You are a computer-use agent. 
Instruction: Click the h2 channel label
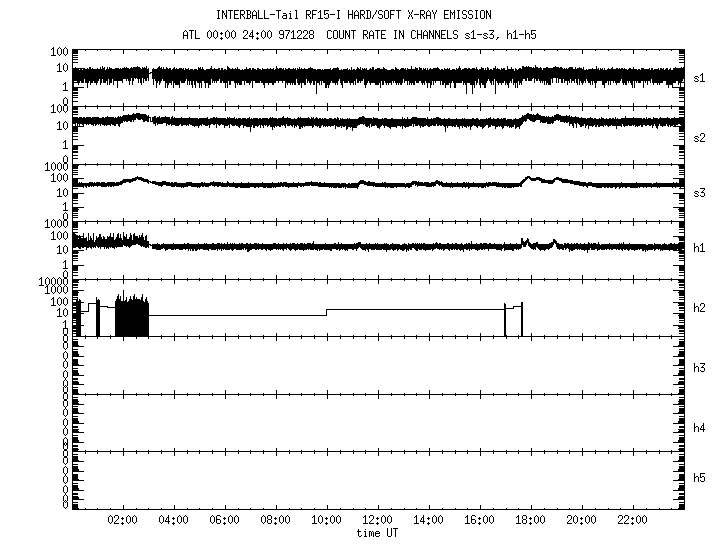(700, 309)
